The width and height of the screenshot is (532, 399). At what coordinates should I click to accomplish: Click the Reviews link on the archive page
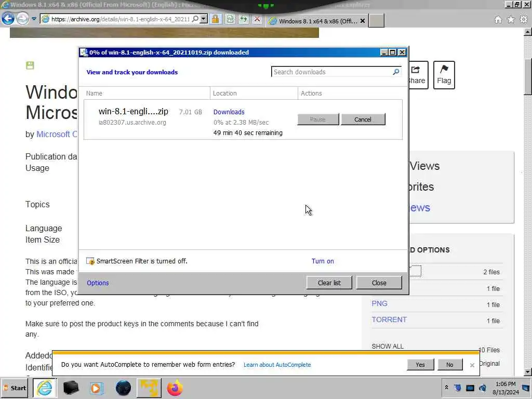point(420,208)
